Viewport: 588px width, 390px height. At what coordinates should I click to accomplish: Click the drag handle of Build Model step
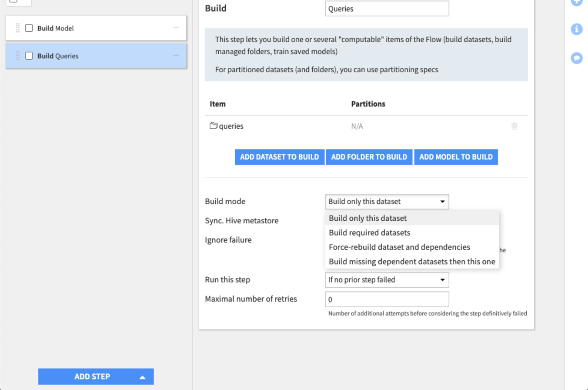(18, 28)
